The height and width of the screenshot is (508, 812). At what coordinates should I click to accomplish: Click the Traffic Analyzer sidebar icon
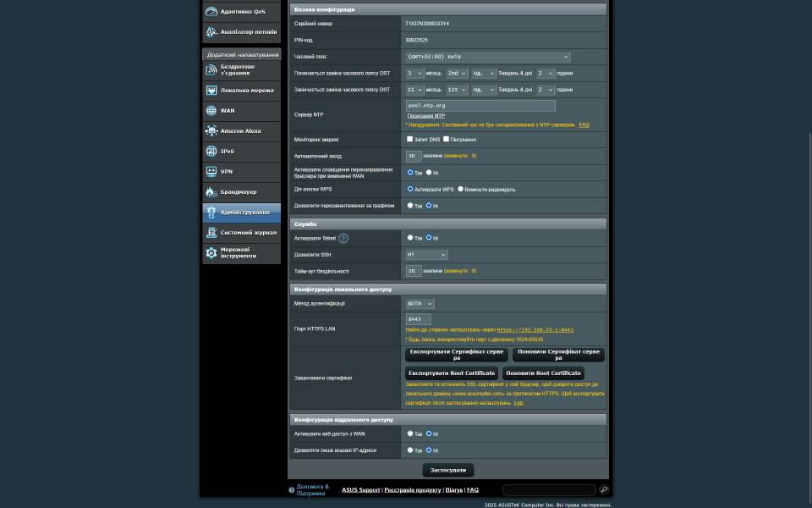click(211, 32)
